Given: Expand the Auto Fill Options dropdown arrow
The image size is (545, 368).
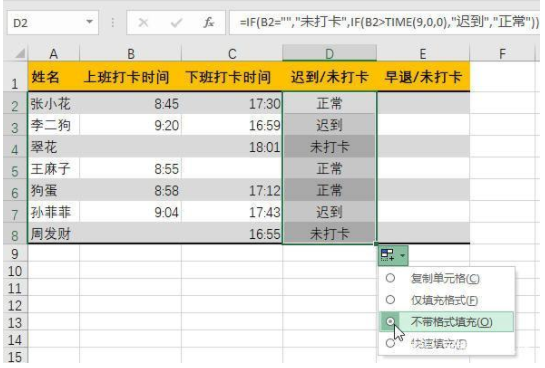Looking at the screenshot, I should [402, 255].
